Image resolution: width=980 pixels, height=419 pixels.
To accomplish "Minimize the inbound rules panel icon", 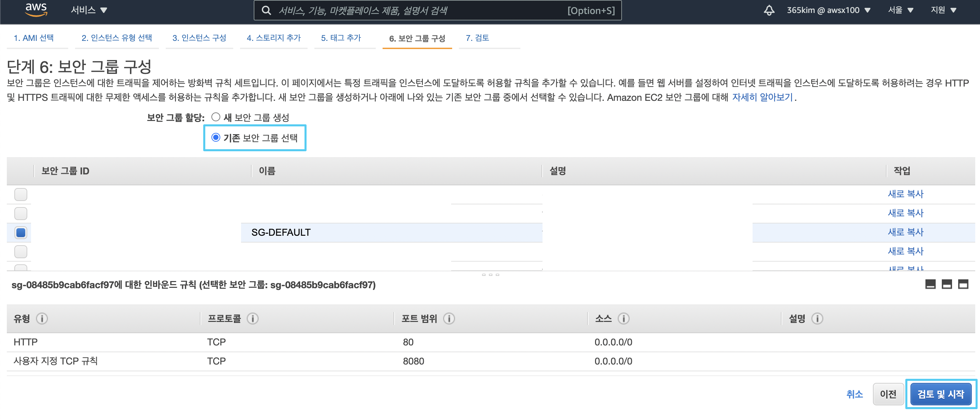I will pos(930,284).
